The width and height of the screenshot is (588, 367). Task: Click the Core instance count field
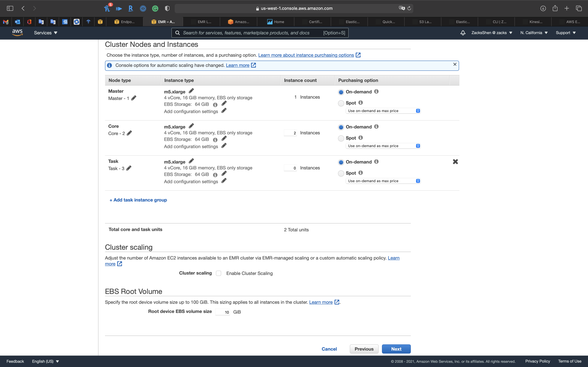click(x=290, y=133)
